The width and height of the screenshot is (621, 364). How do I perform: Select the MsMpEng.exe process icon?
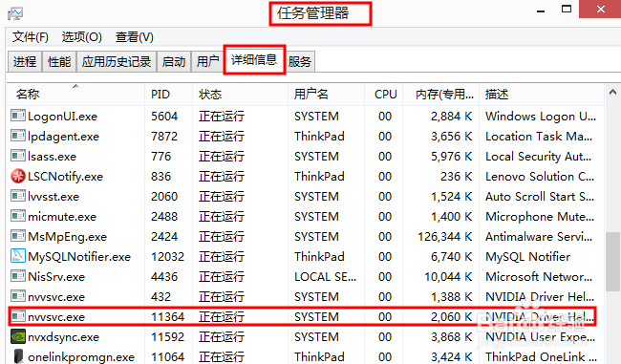pyautogui.click(x=18, y=236)
